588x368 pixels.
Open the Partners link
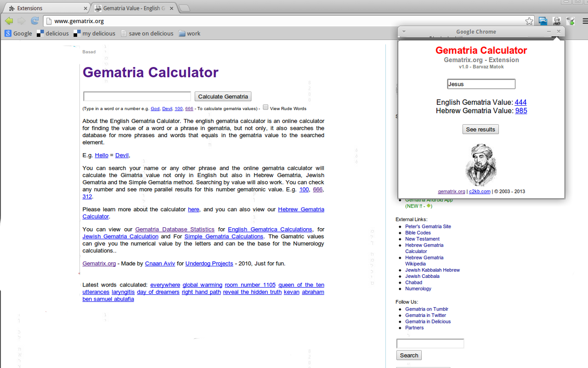coord(414,328)
